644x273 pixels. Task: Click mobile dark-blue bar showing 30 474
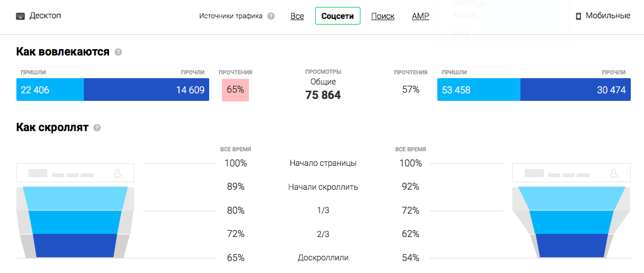tap(575, 90)
